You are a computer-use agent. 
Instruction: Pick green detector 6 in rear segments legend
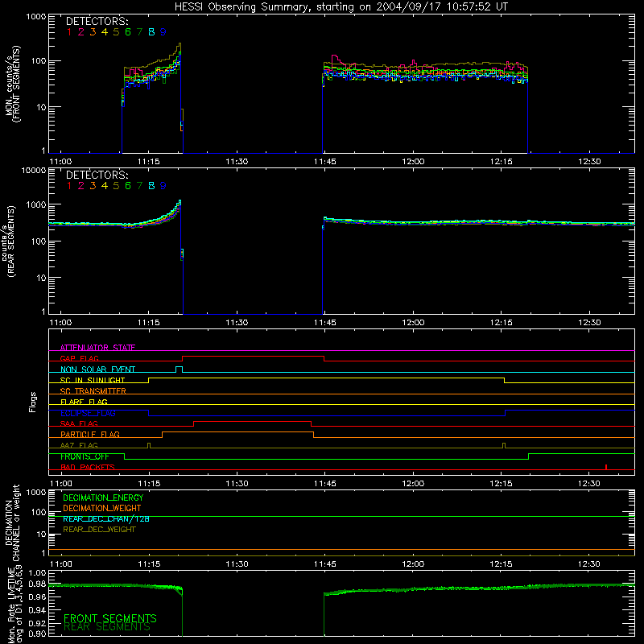128,186
